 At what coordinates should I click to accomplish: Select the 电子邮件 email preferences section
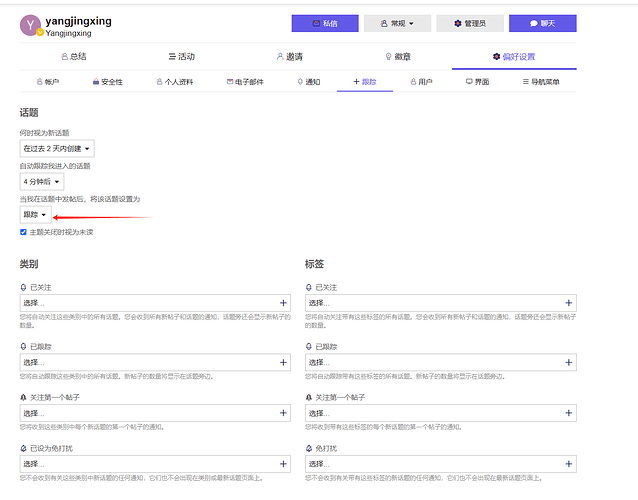coord(245,82)
